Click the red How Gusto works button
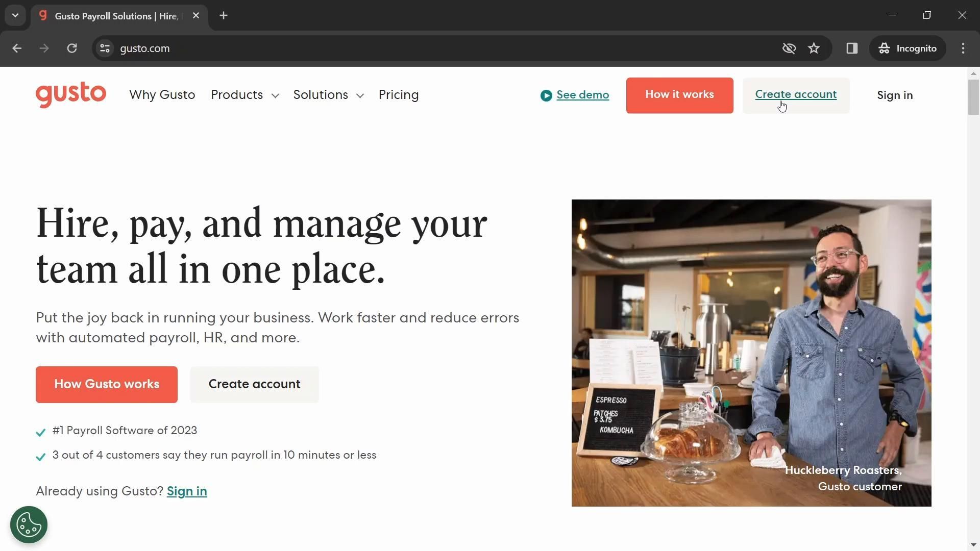 [107, 384]
